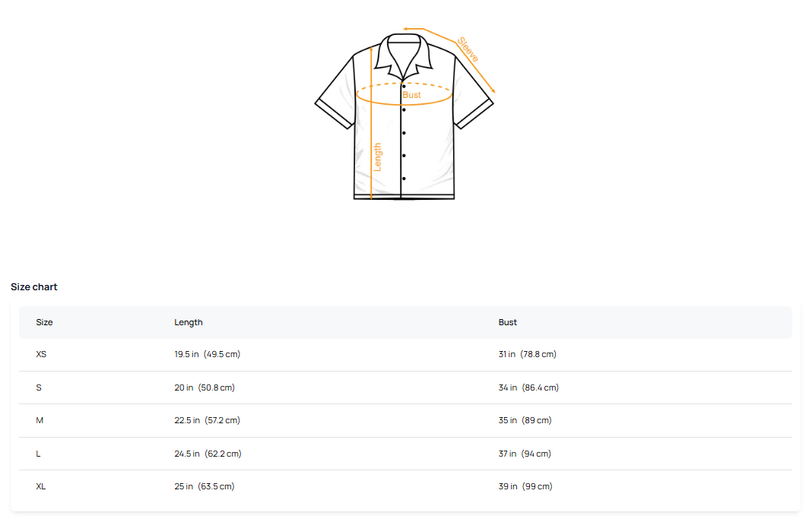The width and height of the screenshot is (812, 522).
Task: Select the S size row label
Action: coord(39,388)
